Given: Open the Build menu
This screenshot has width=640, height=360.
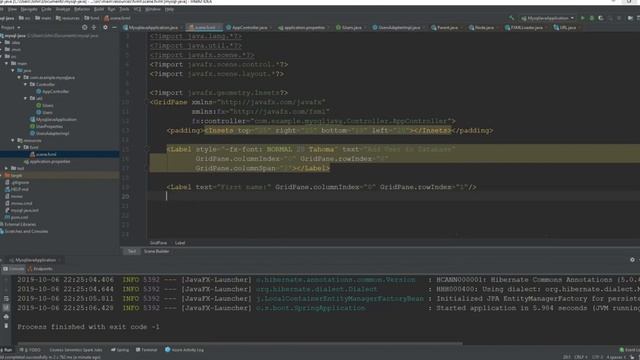Looking at the screenshot, I should coord(99,9).
